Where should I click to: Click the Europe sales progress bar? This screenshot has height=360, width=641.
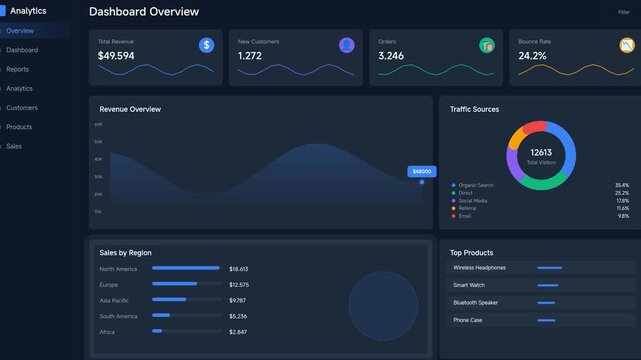tap(187, 284)
